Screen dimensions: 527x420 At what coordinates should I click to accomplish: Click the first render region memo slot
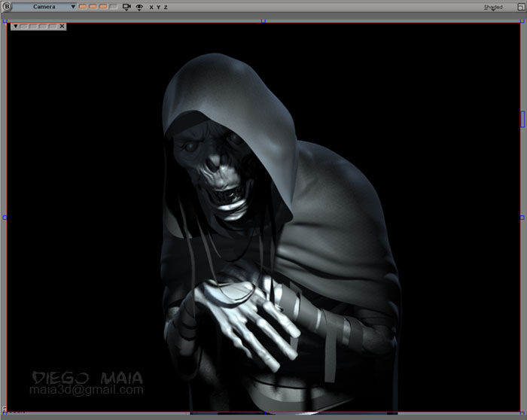click(x=23, y=26)
